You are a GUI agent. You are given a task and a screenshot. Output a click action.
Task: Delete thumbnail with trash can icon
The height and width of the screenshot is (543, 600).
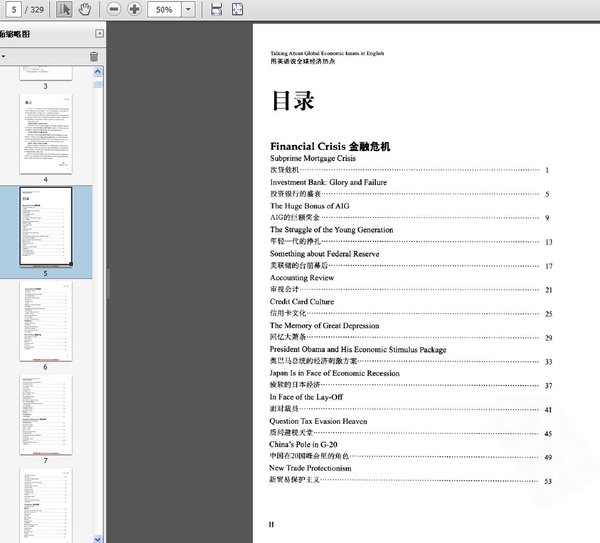pyautogui.click(x=94, y=57)
